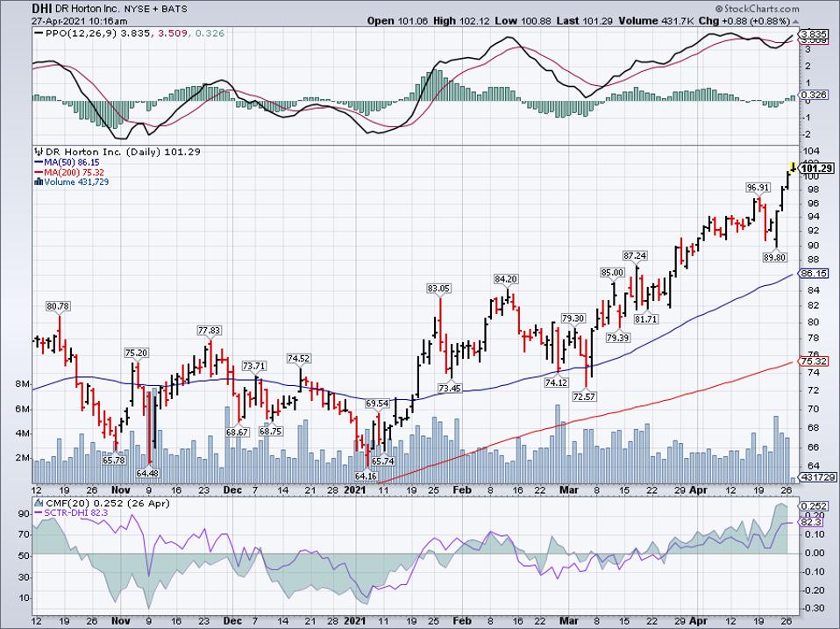Click the volume bars icon next to Volume 431,729
The height and width of the screenshot is (629, 840).
pos(38,182)
